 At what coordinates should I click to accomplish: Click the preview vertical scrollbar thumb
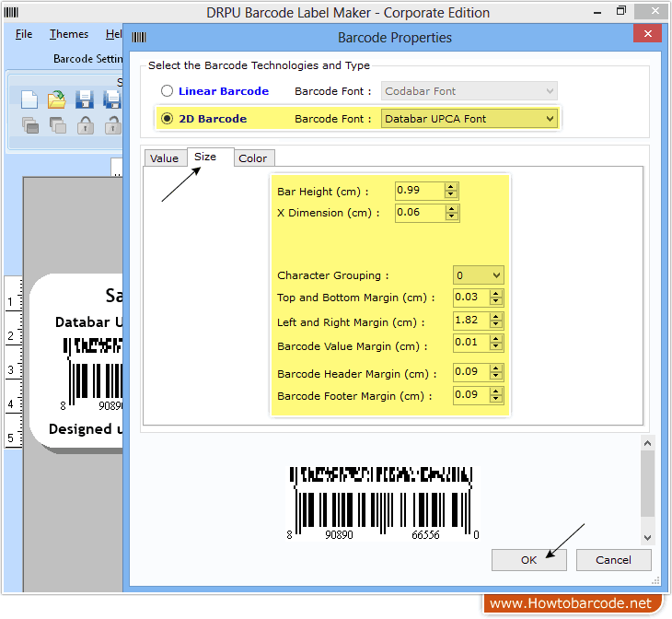coord(647,484)
